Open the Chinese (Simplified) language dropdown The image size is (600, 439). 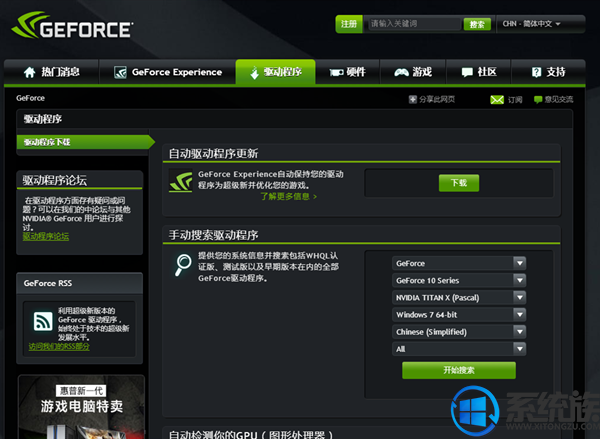tap(459, 332)
